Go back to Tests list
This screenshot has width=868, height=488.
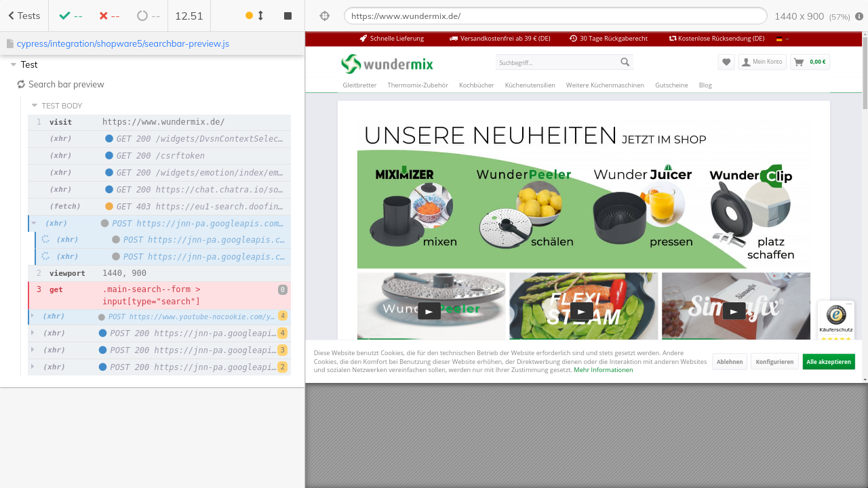tap(24, 16)
